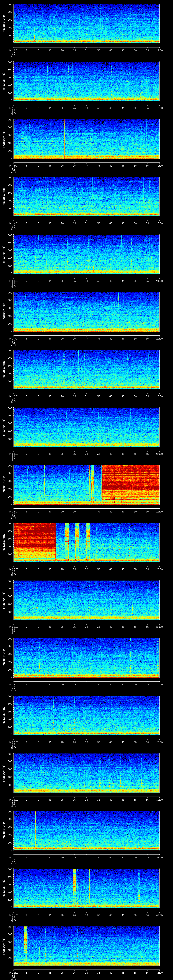
Task: Select the 21:00 end time label
Action: [159, 281]
